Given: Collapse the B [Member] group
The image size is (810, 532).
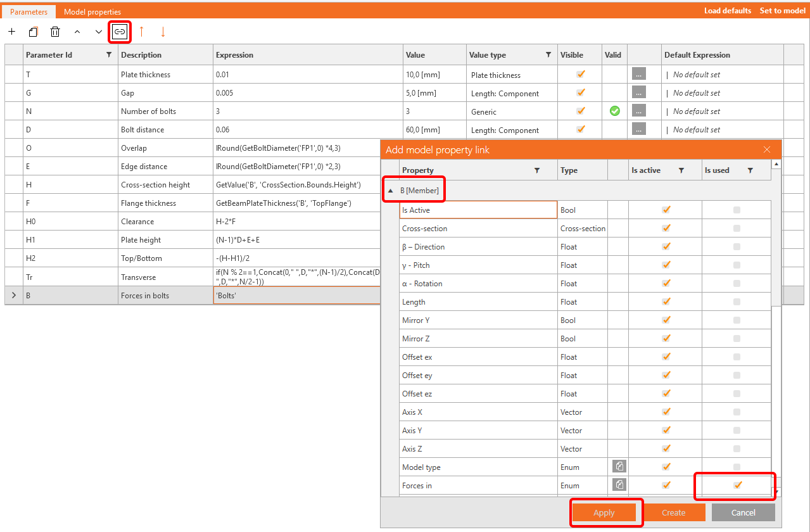Looking at the screenshot, I should click(391, 190).
